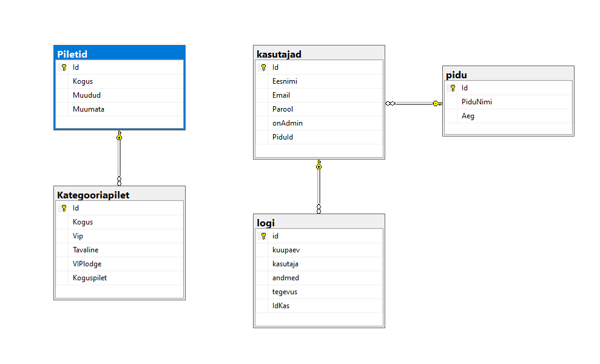Click Id field in Kategooriapilet table

pyautogui.click(x=120, y=208)
